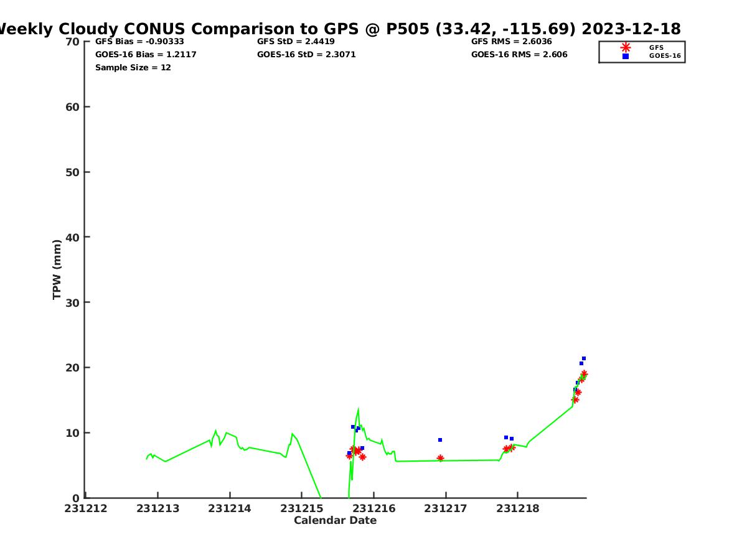The width and height of the screenshot is (747, 560).
Task: Select the 'GFS Bias = -0.90333' annotation
Action: click(x=139, y=42)
